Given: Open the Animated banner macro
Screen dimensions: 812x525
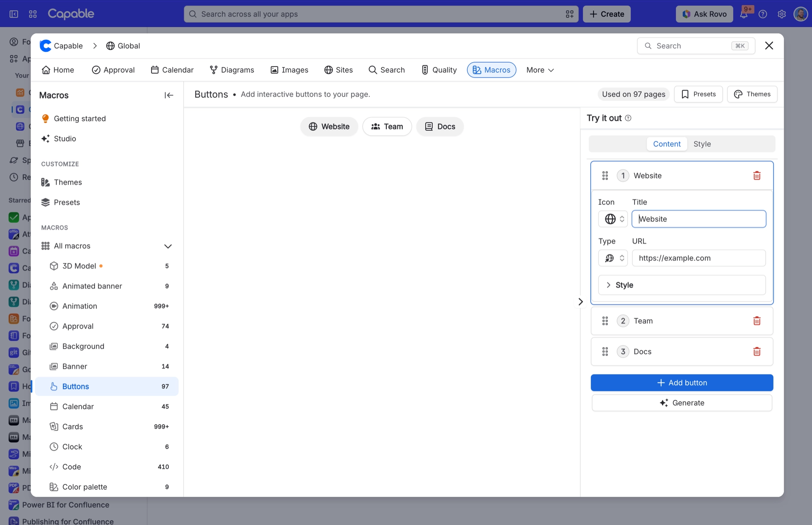Looking at the screenshot, I should [x=107, y=286].
